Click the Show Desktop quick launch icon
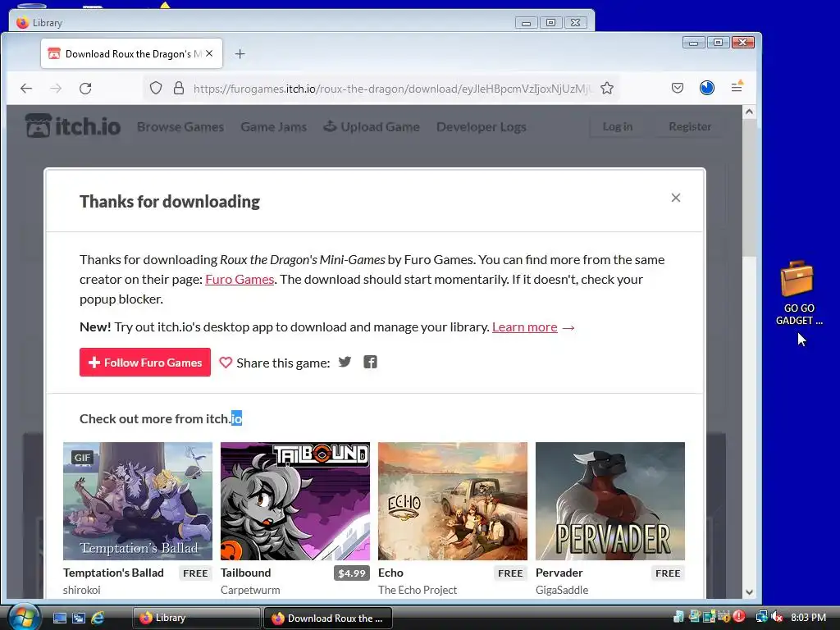The width and height of the screenshot is (840, 630). point(59,618)
